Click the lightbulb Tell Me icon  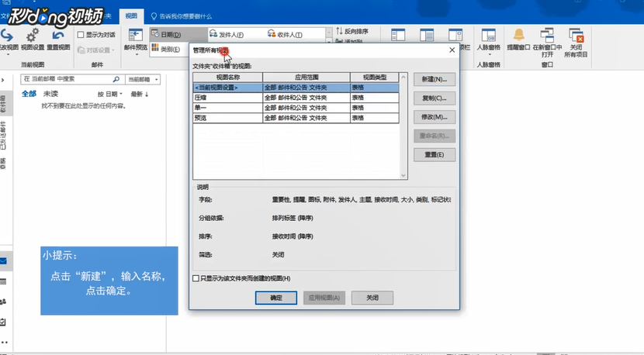point(154,16)
